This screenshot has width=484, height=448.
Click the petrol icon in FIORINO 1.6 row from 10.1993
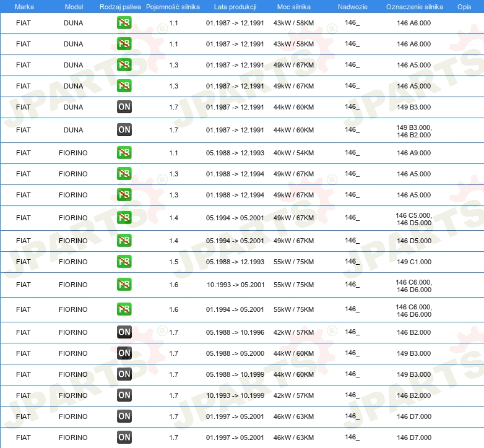click(124, 284)
